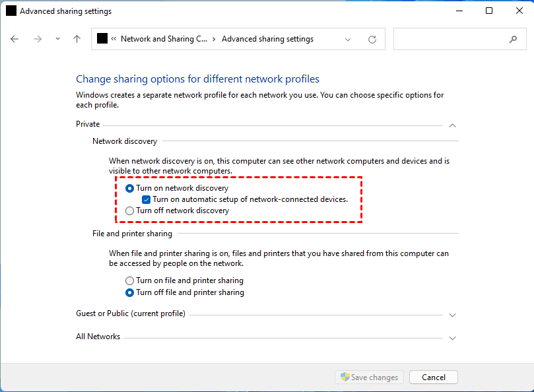Click the window icon in title bar

click(11, 11)
